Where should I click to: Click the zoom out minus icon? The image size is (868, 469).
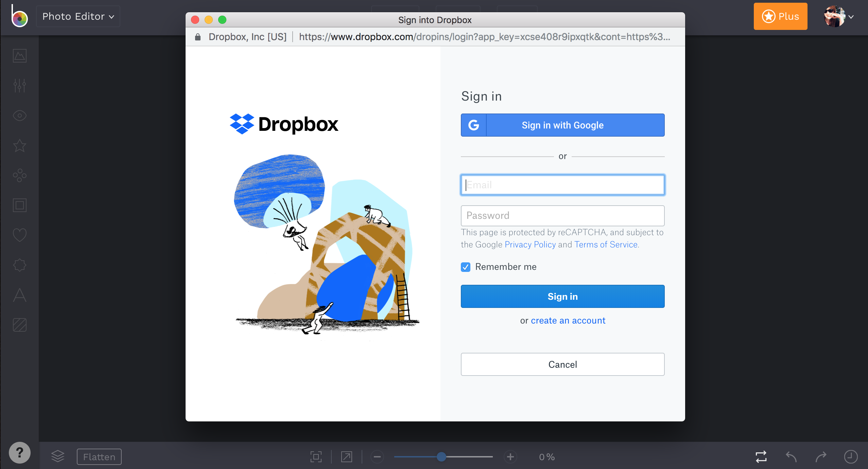click(377, 457)
